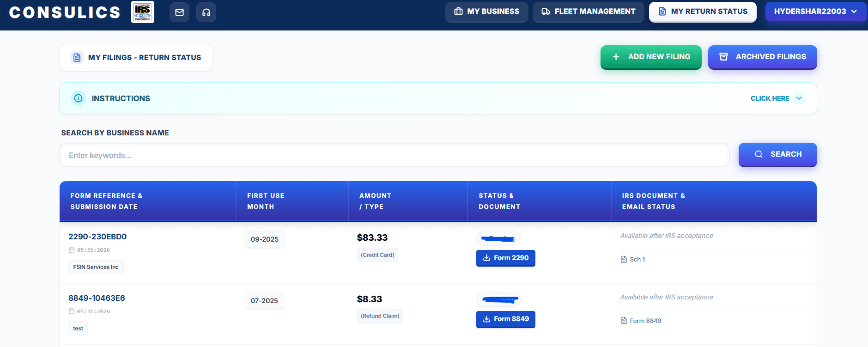Download Form 8849 document
The image size is (868, 347).
tap(506, 319)
